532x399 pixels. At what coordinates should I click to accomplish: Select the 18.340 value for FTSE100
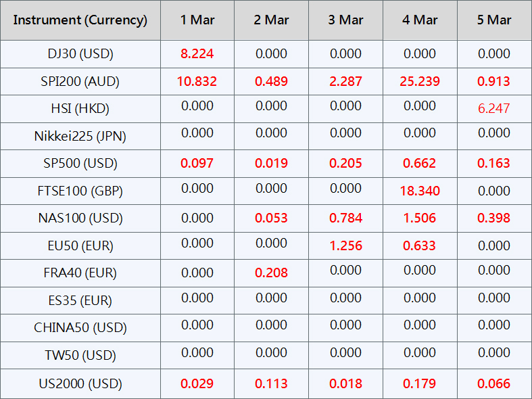click(420, 191)
